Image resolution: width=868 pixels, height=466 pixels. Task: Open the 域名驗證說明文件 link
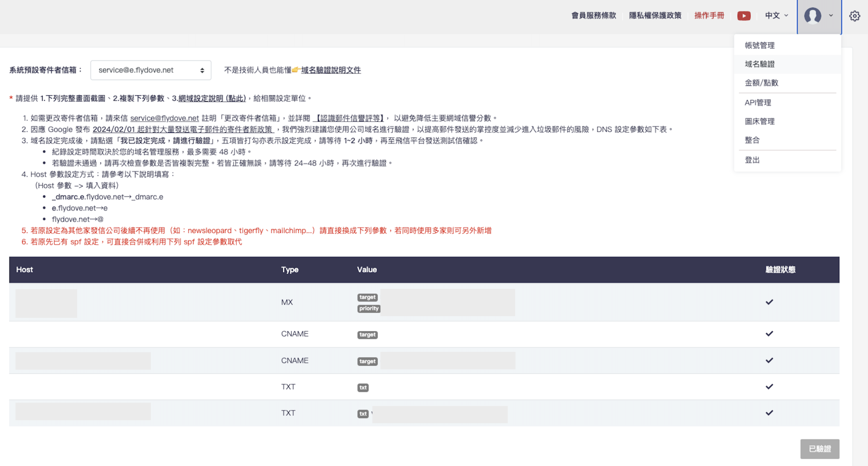point(331,70)
